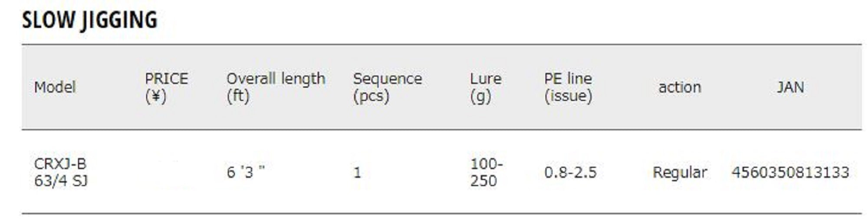
Task: Click the JAN code 4560350813133
Action: click(x=790, y=173)
